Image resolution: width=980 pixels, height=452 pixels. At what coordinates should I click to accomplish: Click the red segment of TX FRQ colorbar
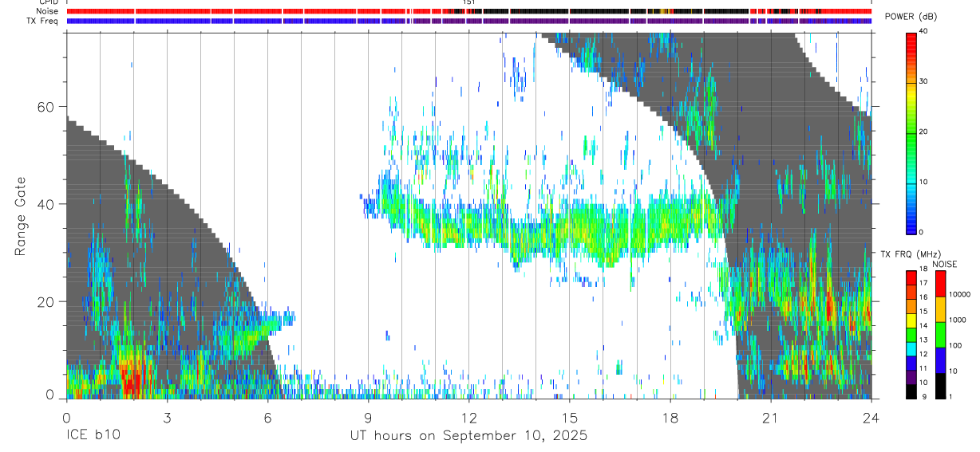[x=911, y=277]
